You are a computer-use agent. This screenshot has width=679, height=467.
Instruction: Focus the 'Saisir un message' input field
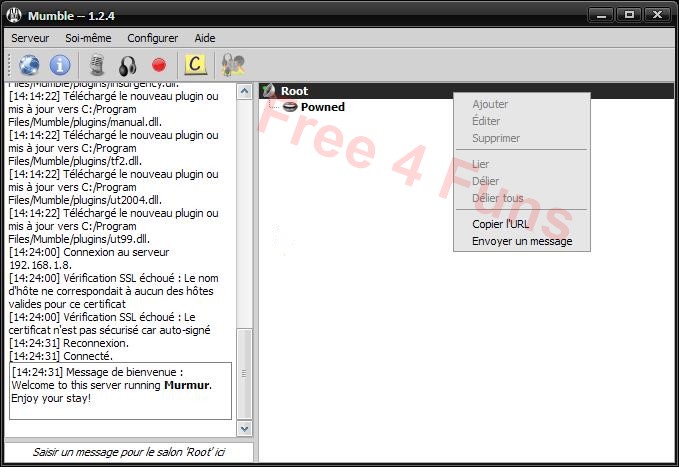pos(129,452)
